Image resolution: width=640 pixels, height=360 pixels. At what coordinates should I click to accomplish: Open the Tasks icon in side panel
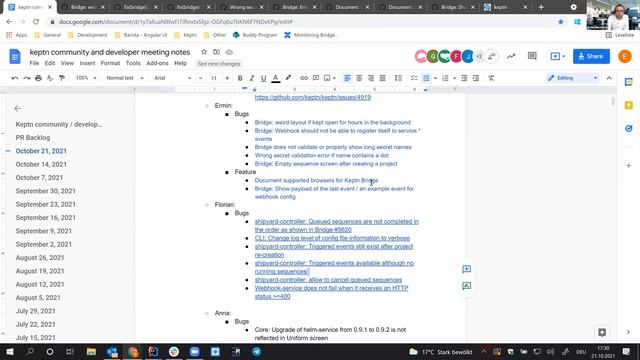[x=629, y=129]
